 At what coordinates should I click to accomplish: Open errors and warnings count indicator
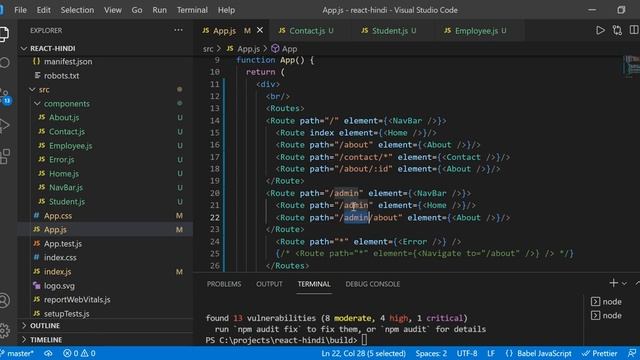pos(79,353)
